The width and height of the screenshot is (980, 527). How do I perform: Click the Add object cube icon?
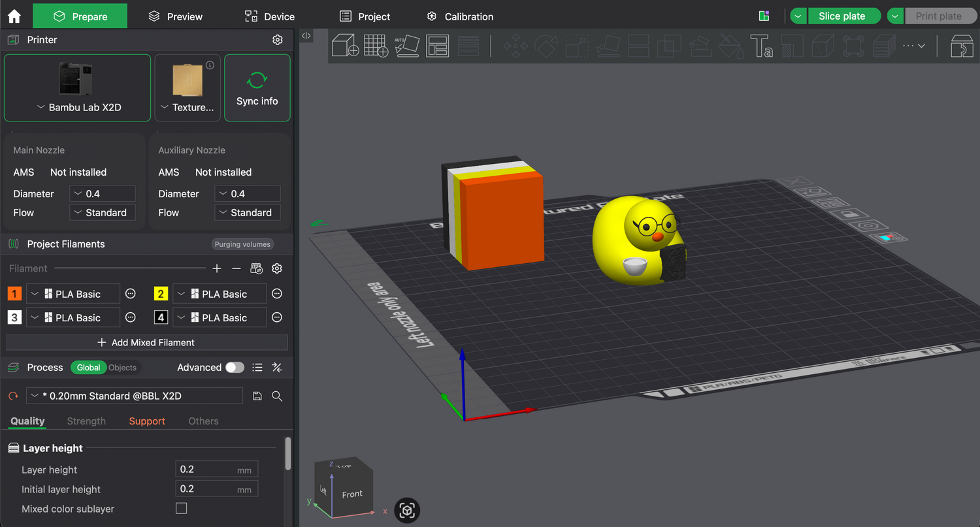tap(345, 46)
